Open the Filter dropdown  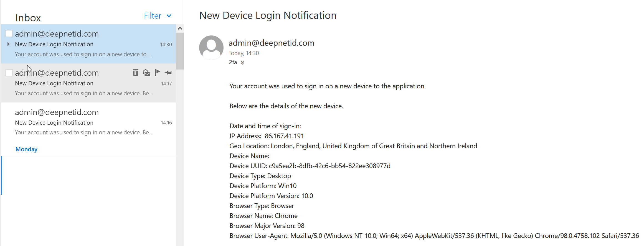tap(158, 16)
